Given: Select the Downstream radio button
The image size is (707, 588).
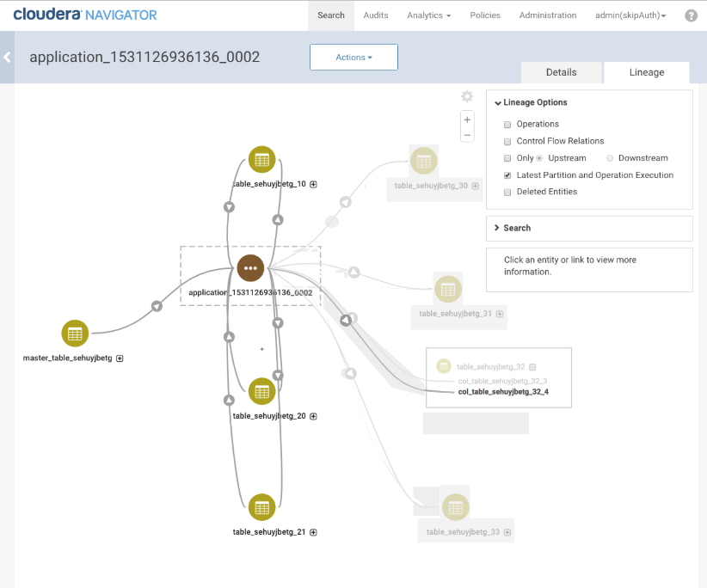Looking at the screenshot, I should [611, 158].
